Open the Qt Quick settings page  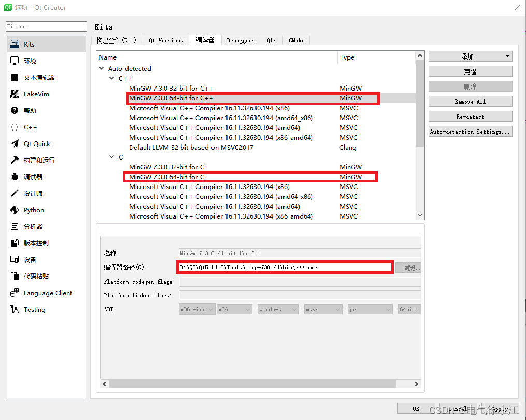pyautogui.click(x=34, y=143)
